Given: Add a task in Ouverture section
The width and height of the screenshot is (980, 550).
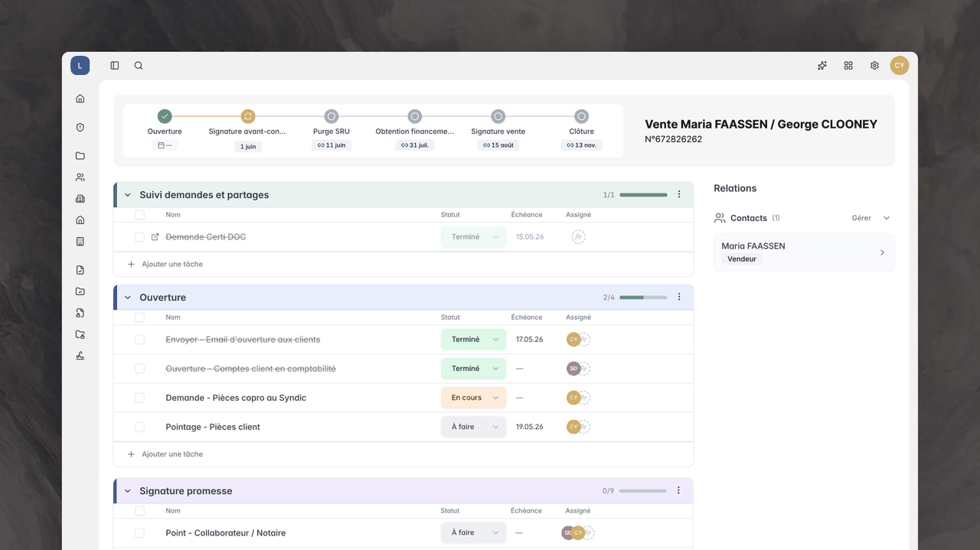Looking at the screenshot, I should [165, 454].
